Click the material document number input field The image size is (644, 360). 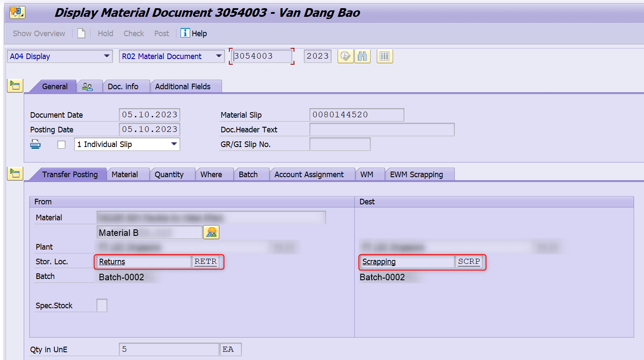click(x=261, y=56)
